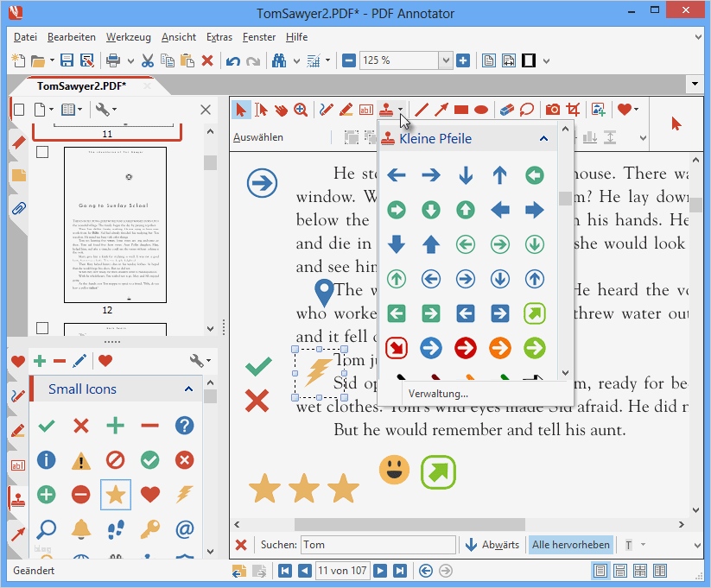Select the Eraser tool
Viewport: 711px width, 588px height.
click(506, 110)
